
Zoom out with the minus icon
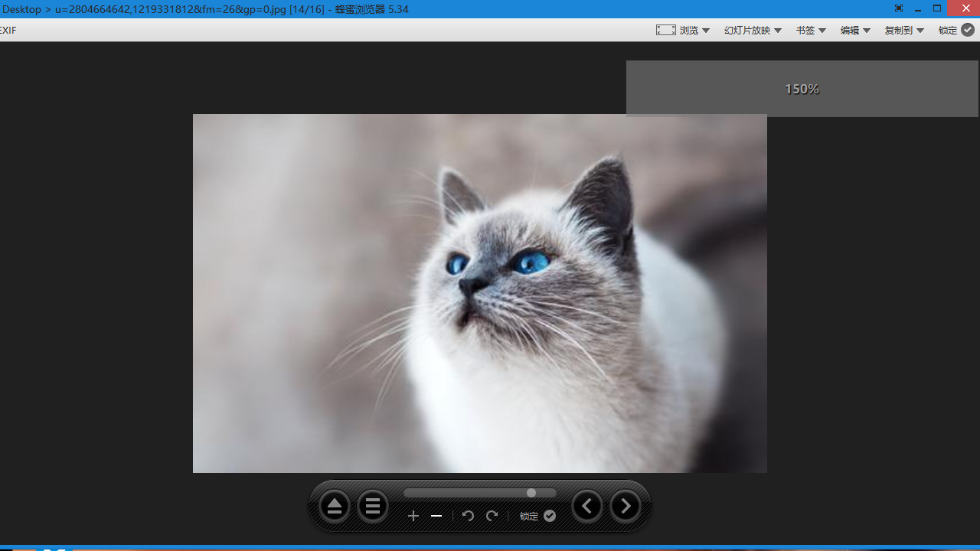click(436, 517)
